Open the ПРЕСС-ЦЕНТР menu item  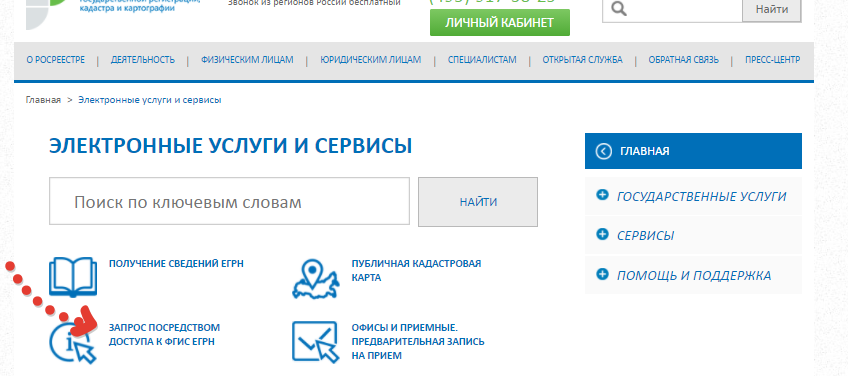[772, 60]
